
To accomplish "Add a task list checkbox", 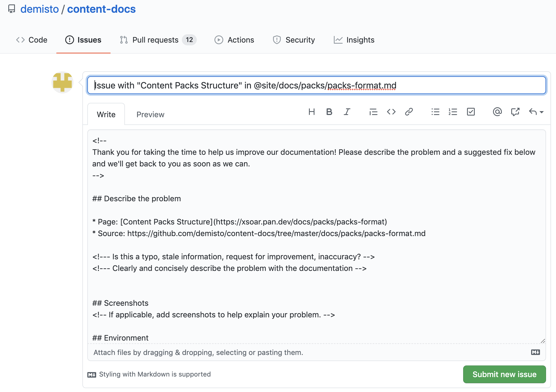I will 471,112.
